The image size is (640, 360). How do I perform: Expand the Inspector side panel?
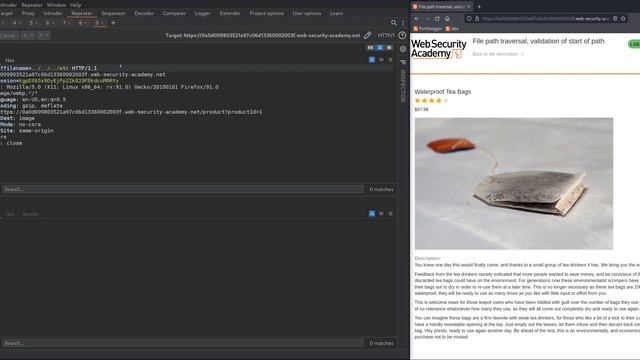[x=403, y=86]
